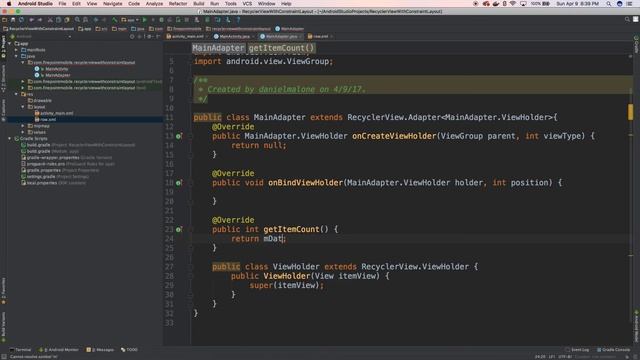Viewport: 640px width, 360px height.
Task: Click the Paste toolbar icon
Action: (67, 20)
